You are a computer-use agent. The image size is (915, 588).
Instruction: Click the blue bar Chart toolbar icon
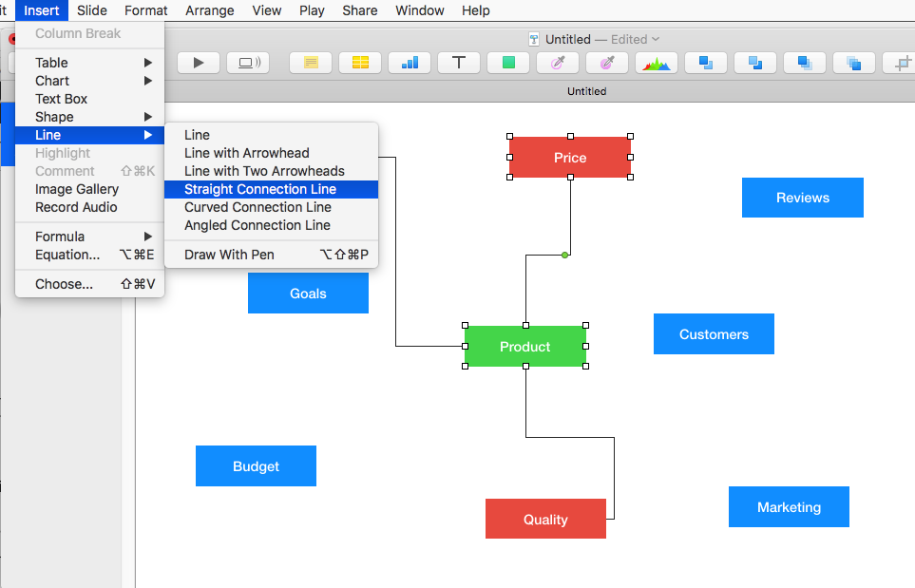pos(410,63)
